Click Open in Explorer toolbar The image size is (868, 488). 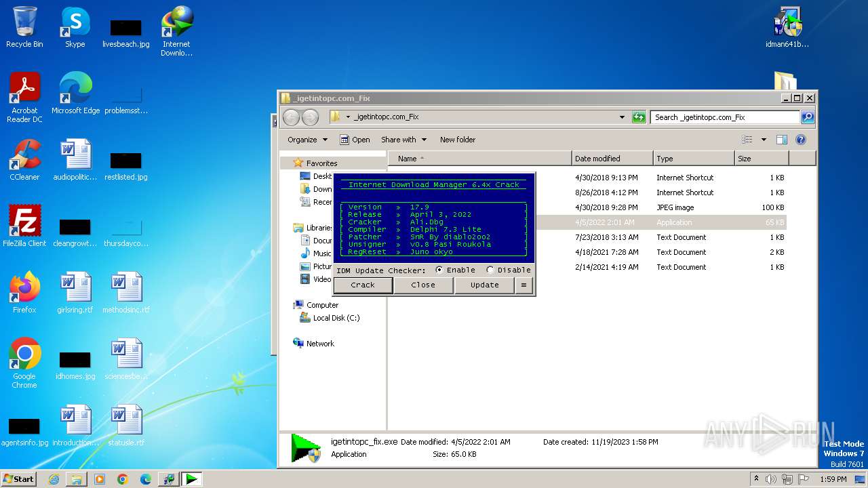click(x=355, y=140)
